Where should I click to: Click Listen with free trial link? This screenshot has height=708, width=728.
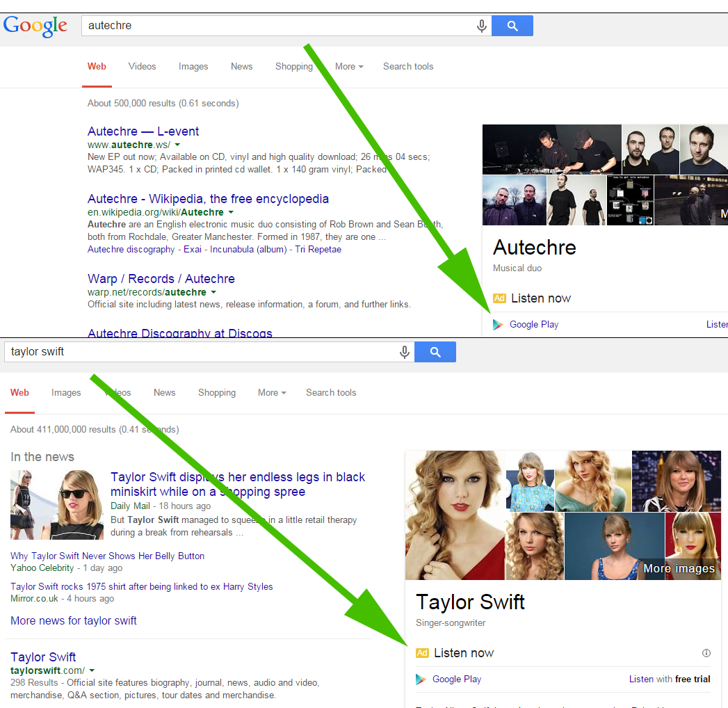(670, 679)
